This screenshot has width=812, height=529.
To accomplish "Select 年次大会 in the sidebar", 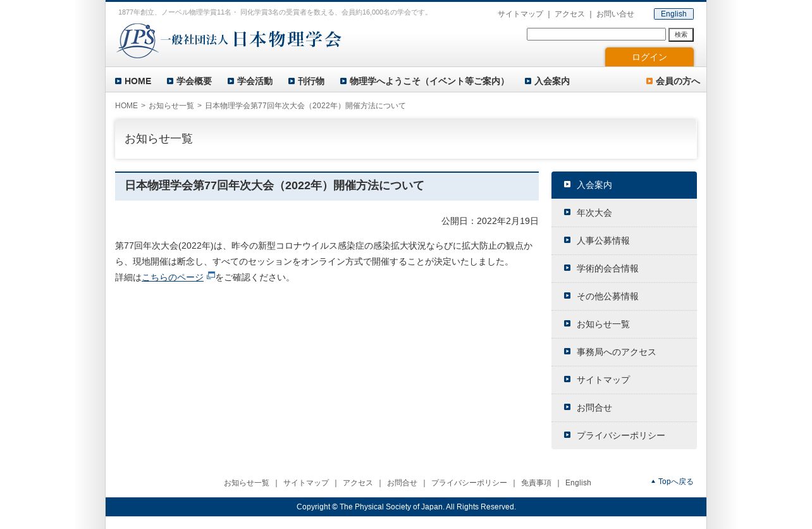I will pyautogui.click(x=624, y=213).
